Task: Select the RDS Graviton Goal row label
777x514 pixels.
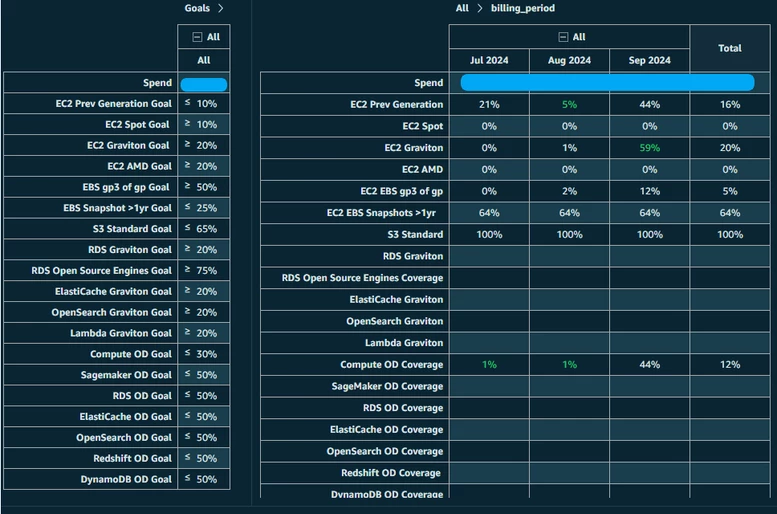Action: point(130,249)
